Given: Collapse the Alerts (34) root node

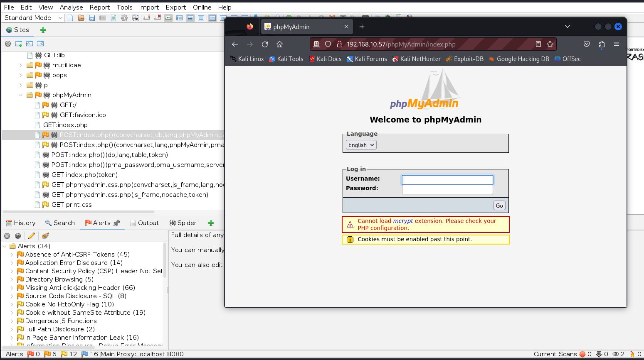Looking at the screenshot, I should 5,246.
